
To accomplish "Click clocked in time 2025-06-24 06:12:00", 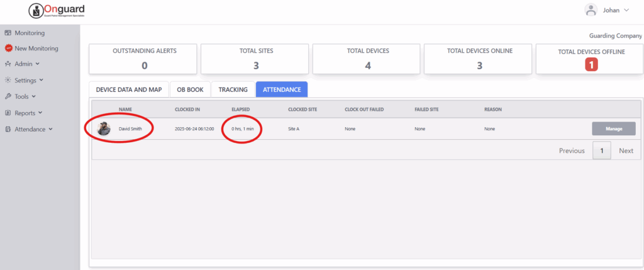I will coord(194,128).
